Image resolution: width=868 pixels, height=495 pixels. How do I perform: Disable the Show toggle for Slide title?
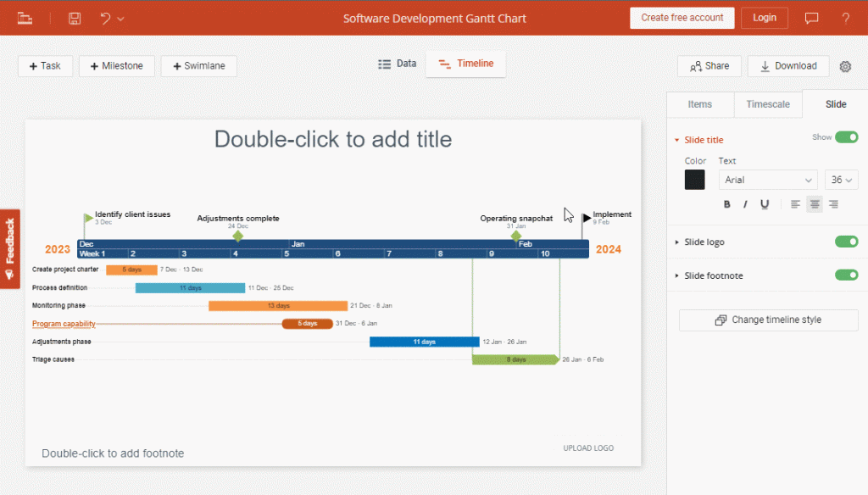coord(846,136)
